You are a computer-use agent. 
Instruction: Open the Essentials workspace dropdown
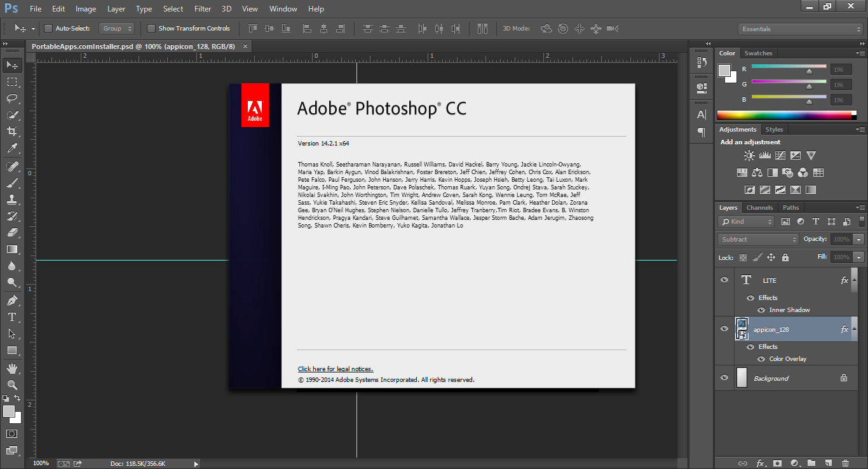click(x=800, y=29)
